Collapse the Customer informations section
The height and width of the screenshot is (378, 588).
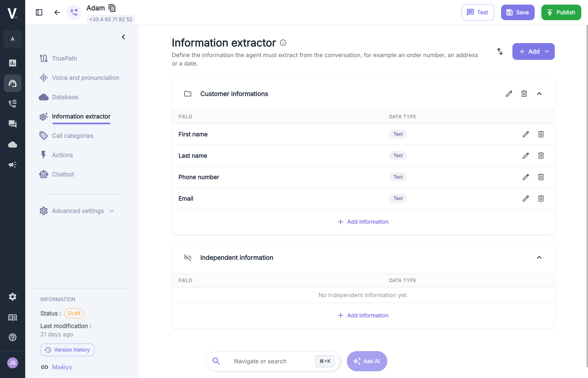(539, 93)
